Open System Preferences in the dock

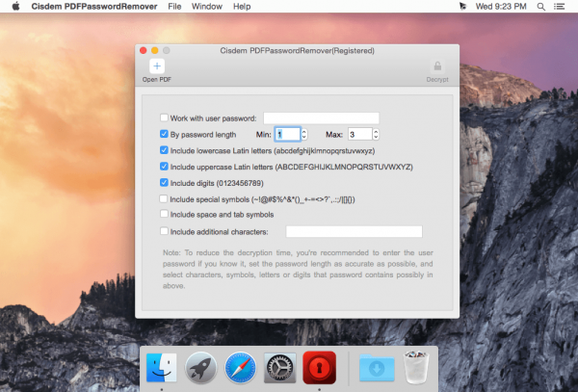tap(279, 367)
